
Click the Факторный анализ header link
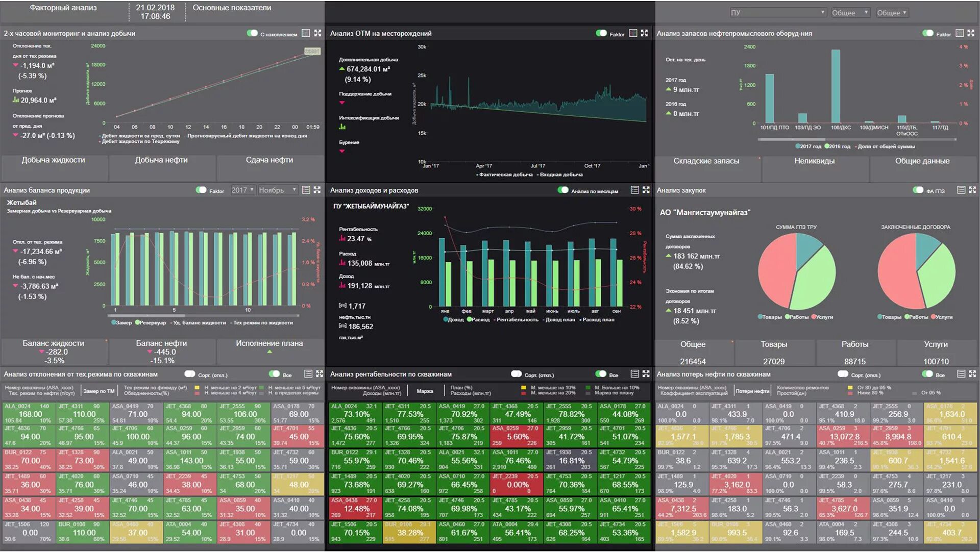(63, 8)
